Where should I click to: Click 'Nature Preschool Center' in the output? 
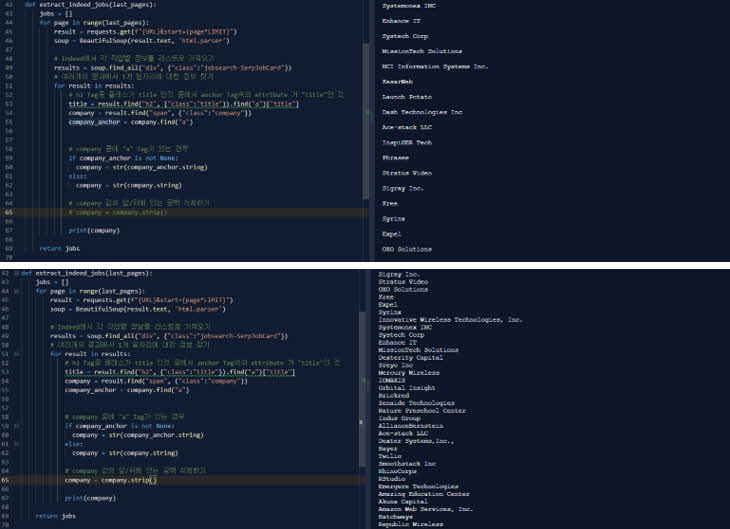422,411
